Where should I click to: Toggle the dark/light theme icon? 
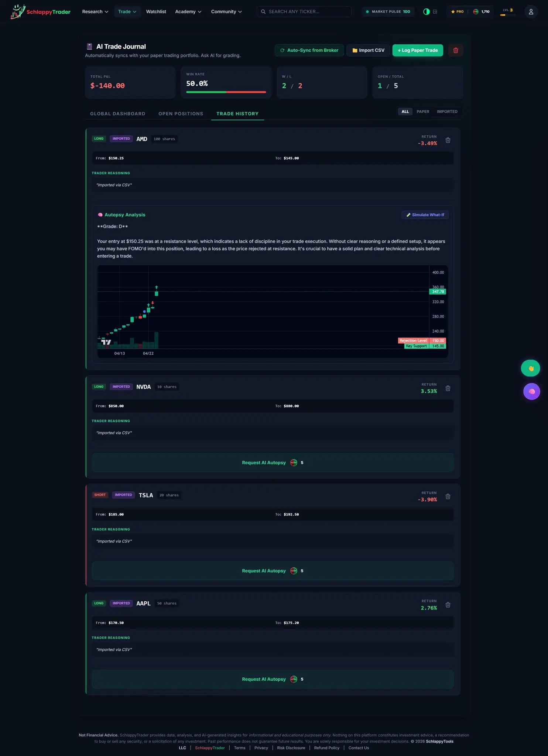click(x=427, y=11)
